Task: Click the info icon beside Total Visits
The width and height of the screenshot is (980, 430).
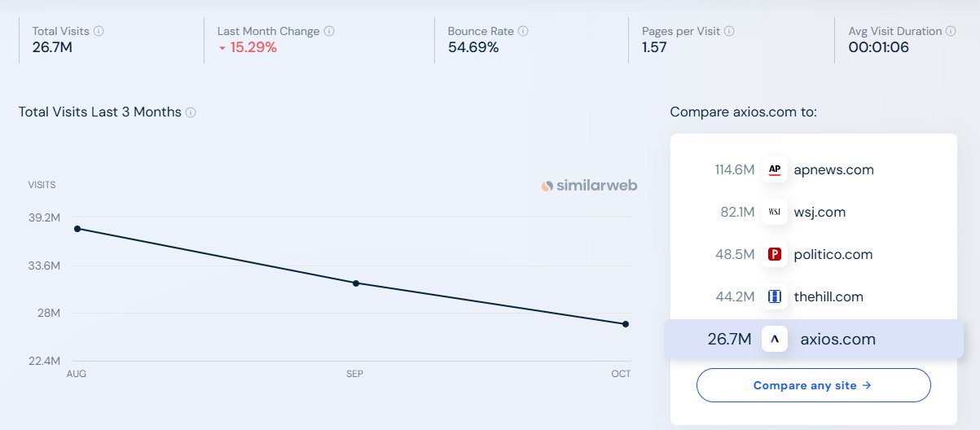Action: [x=99, y=31]
